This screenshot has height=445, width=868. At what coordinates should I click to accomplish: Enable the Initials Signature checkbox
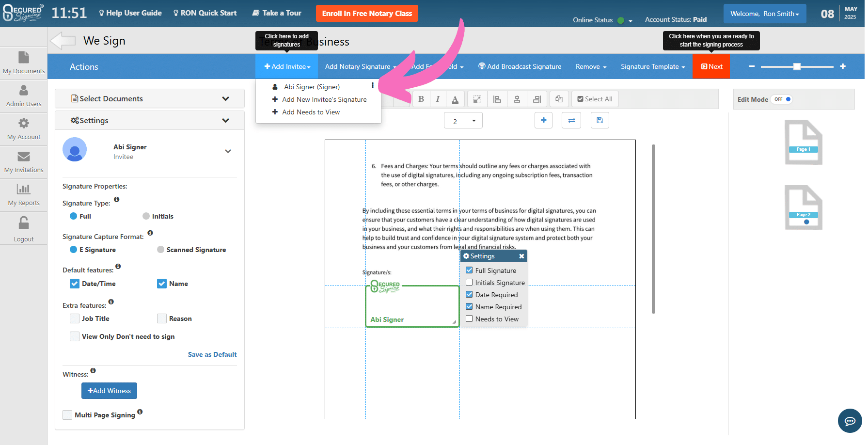tap(469, 283)
